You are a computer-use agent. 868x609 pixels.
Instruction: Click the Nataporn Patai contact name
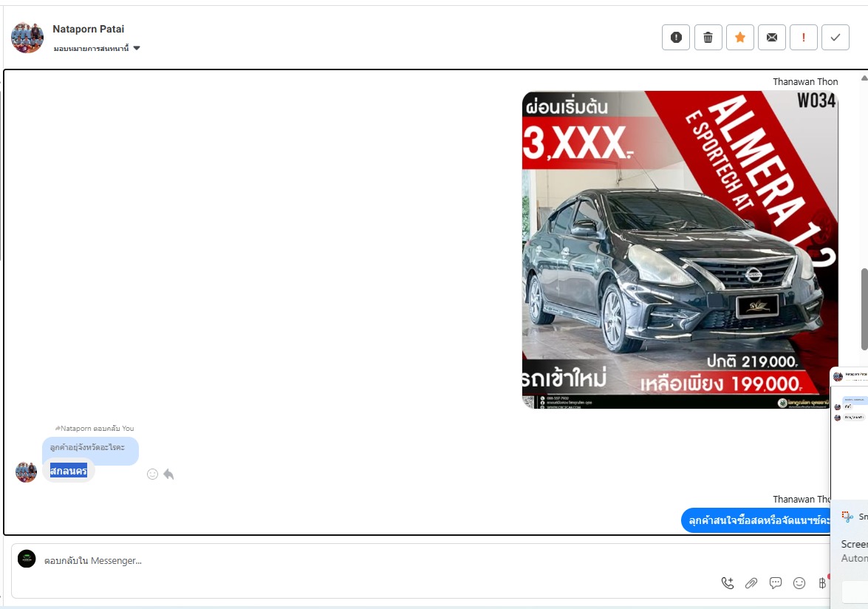tap(88, 29)
